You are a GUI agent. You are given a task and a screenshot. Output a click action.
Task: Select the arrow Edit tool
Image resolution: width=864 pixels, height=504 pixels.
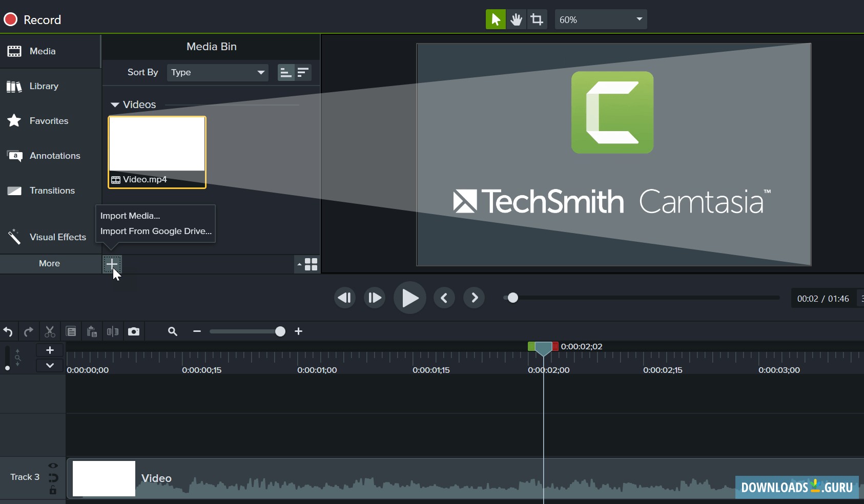[x=496, y=19]
